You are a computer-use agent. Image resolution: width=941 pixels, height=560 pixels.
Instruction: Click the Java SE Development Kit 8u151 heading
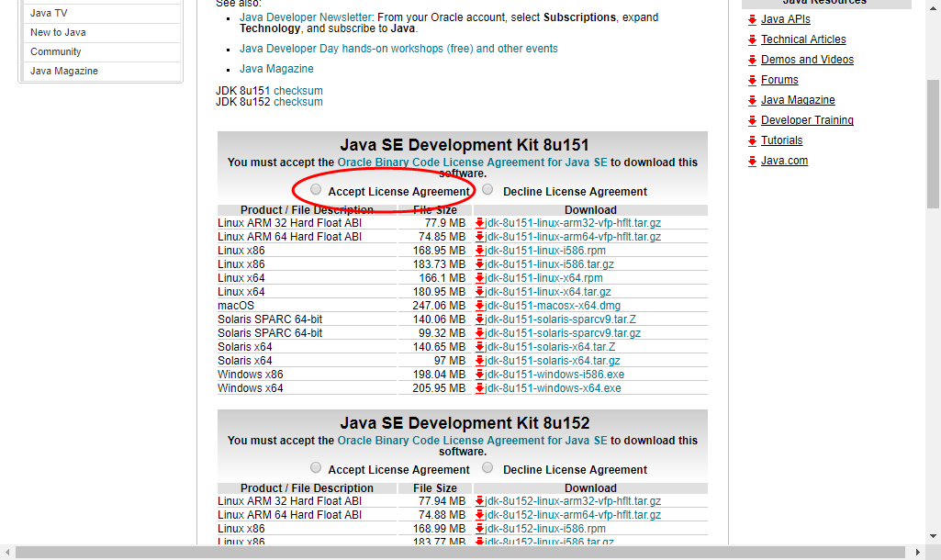[x=465, y=145]
